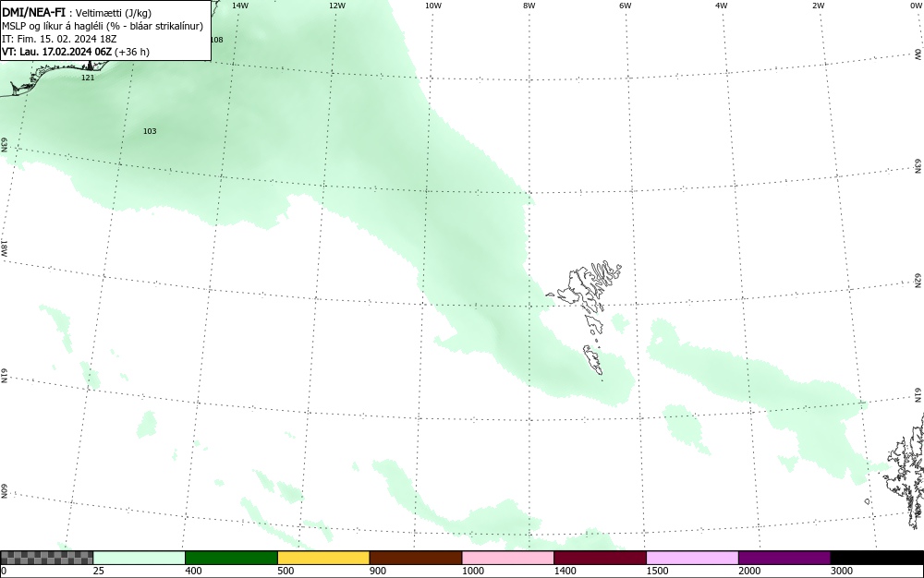The height and width of the screenshot is (578, 924).
Task: Select the brown 900–1000 legend swatch
Action: tap(416, 558)
